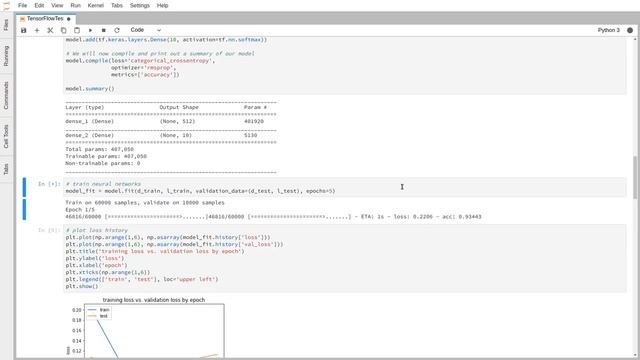Cut the selected cell with scissors icon
The height and width of the screenshot is (360, 640).
[50, 30]
